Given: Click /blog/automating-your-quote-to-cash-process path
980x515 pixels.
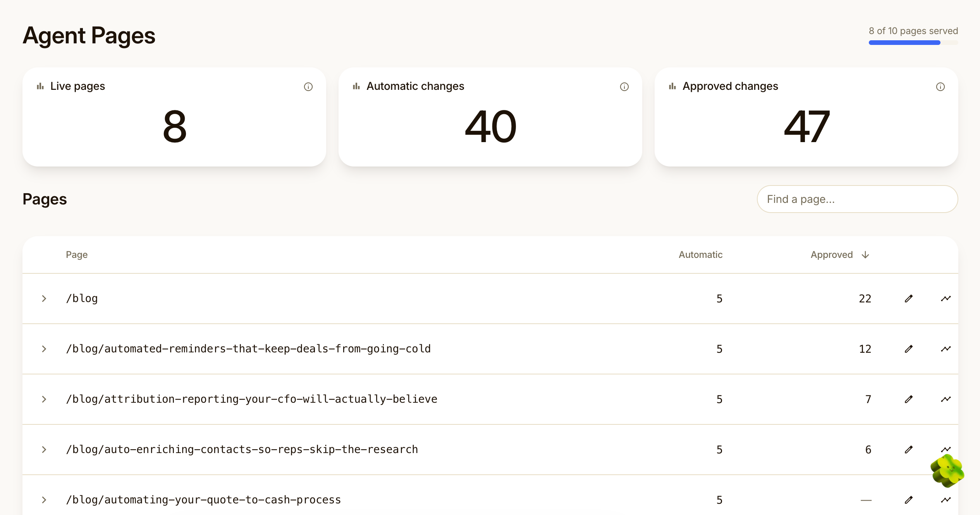Looking at the screenshot, I should click(203, 500).
